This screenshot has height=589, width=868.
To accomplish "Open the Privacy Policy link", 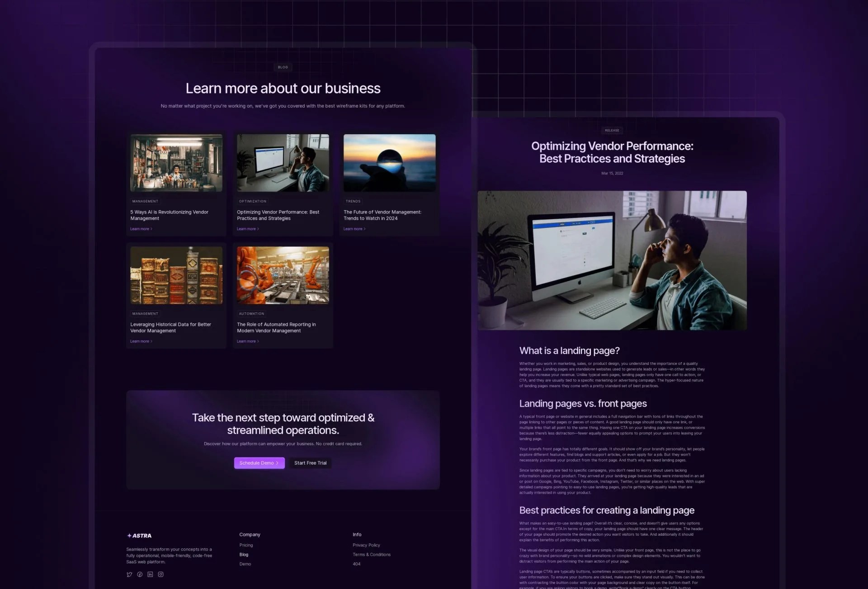I will click(x=366, y=545).
